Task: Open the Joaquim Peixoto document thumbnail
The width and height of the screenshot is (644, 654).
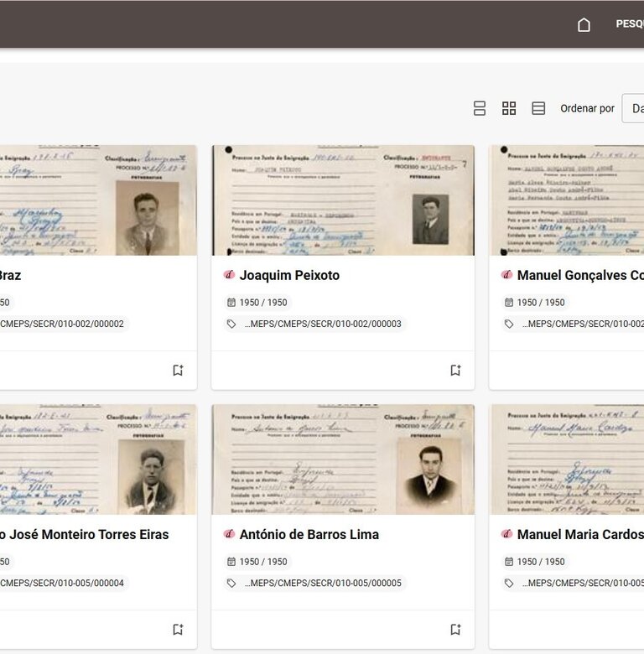Action: (x=343, y=200)
